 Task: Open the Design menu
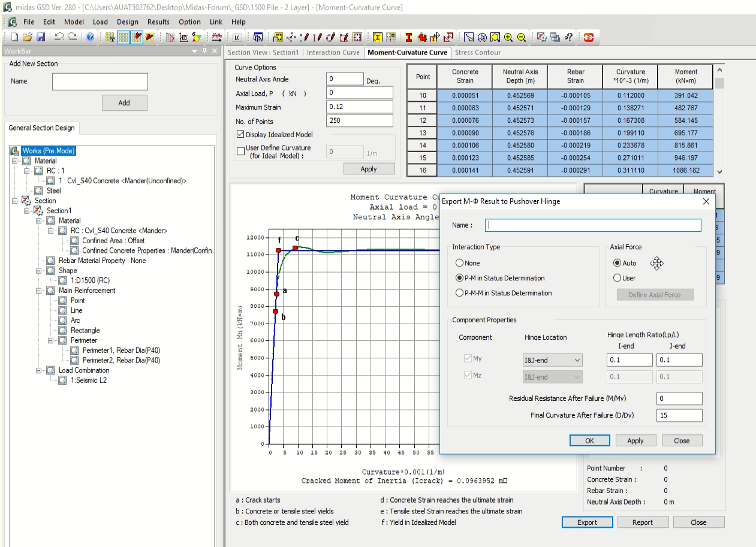(127, 22)
